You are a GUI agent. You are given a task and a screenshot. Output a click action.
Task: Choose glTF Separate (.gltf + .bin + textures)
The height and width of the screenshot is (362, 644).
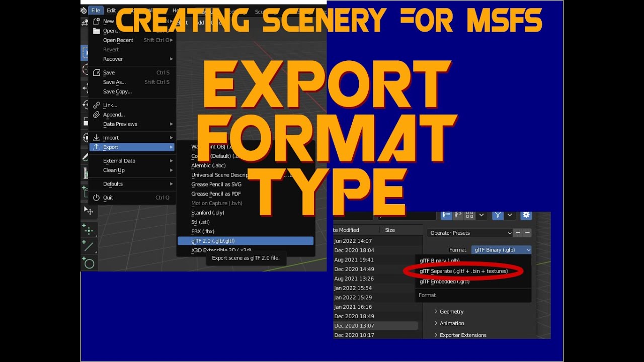[x=463, y=271]
